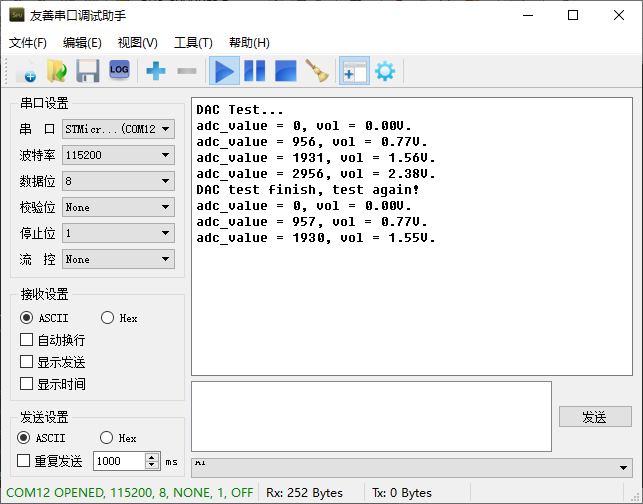Click the blue plus add icon

[x=156, y=71]
